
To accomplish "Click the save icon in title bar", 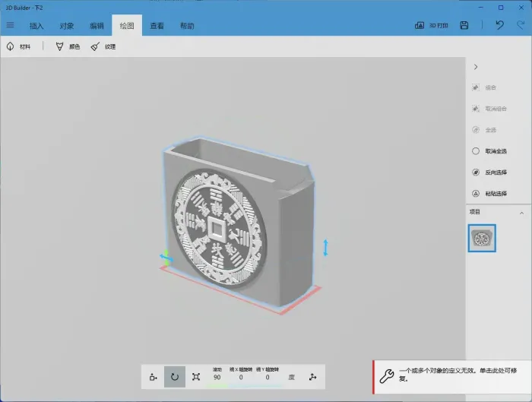I will point(464,25).
